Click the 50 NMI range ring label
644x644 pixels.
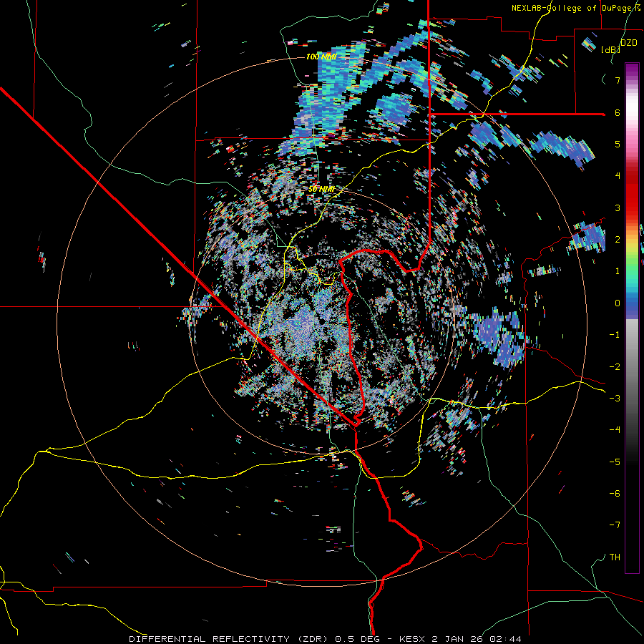[x=321, y=190]
